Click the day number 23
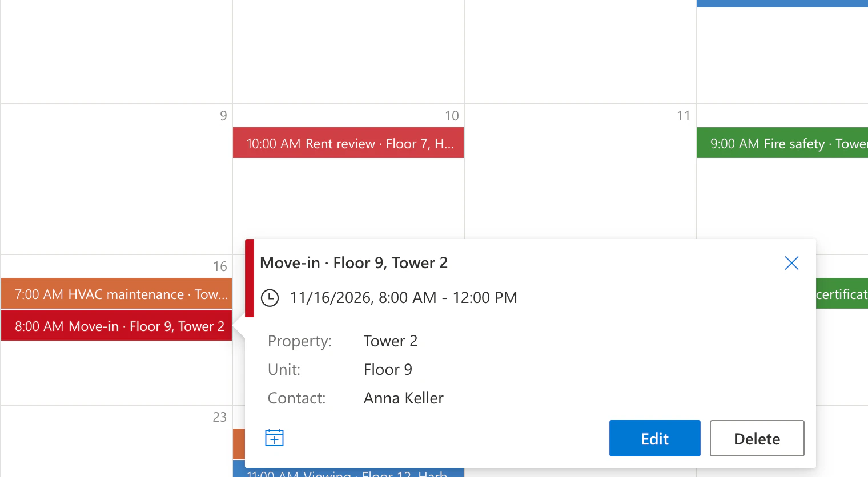Screen dimensions: 868x477 (x=220, y=417)
